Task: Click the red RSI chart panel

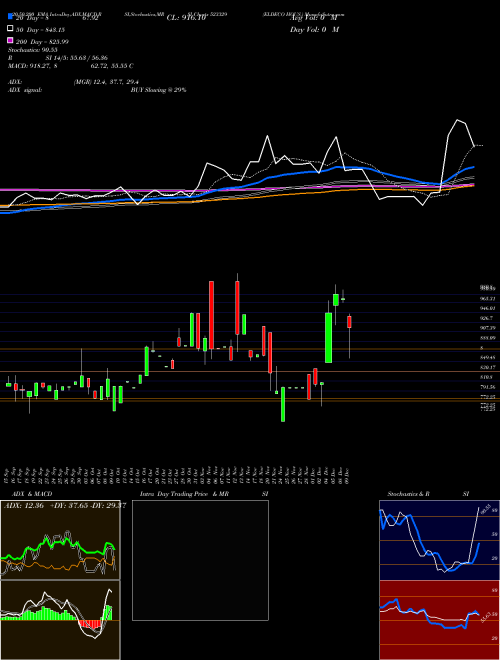Action: [x=439, y=620]
